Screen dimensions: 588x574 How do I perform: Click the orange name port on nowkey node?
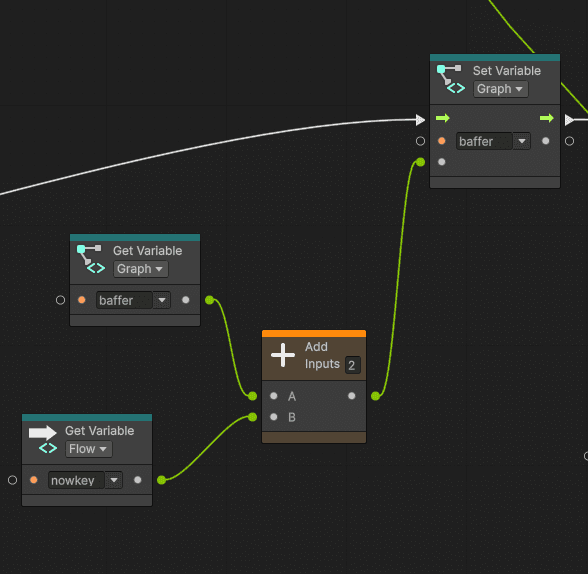(x=34, y=480)
